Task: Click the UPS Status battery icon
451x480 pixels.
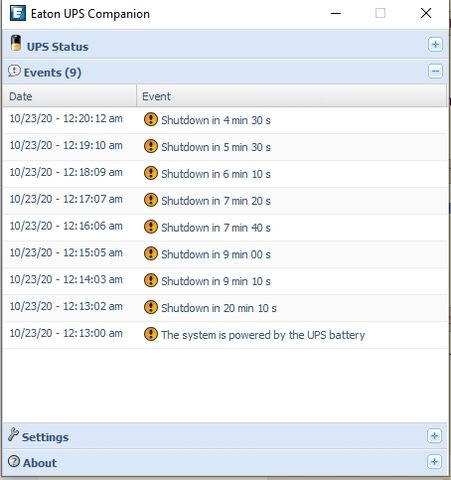Action: 16,43
